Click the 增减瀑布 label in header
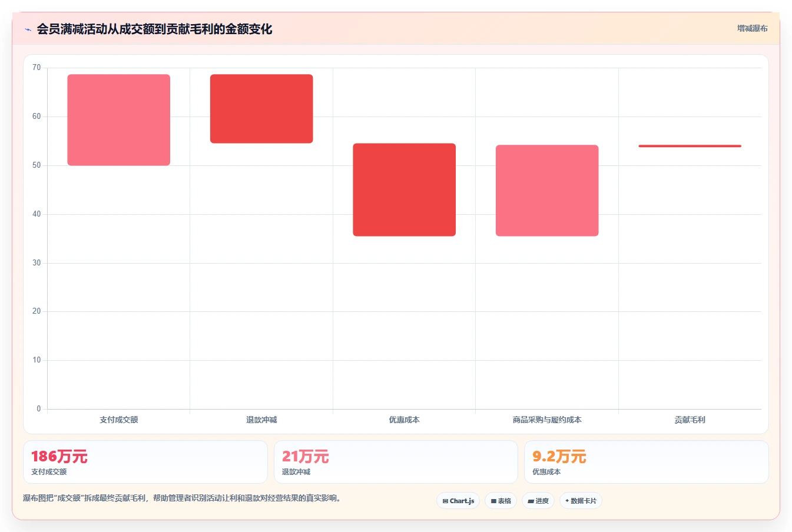 [x=753, y=28]
